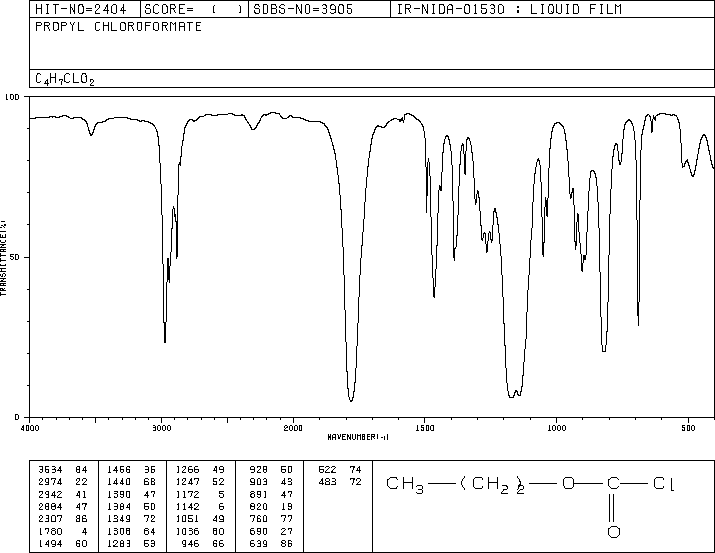Click the broad peak bottom near 1172
The image size is (715, 553).
click(x=512, y=396)
